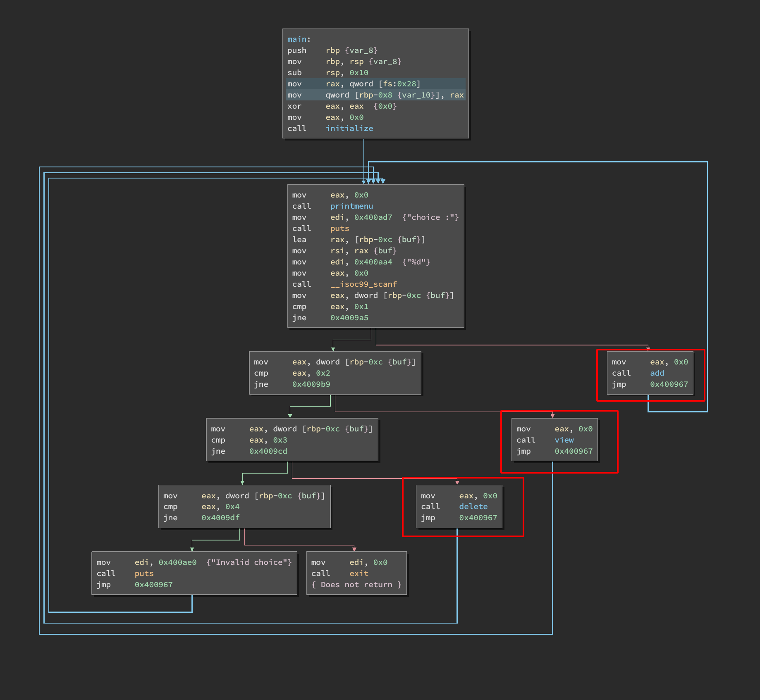Select address 0x400aa4 for "%d" format string

click(373, 262)
